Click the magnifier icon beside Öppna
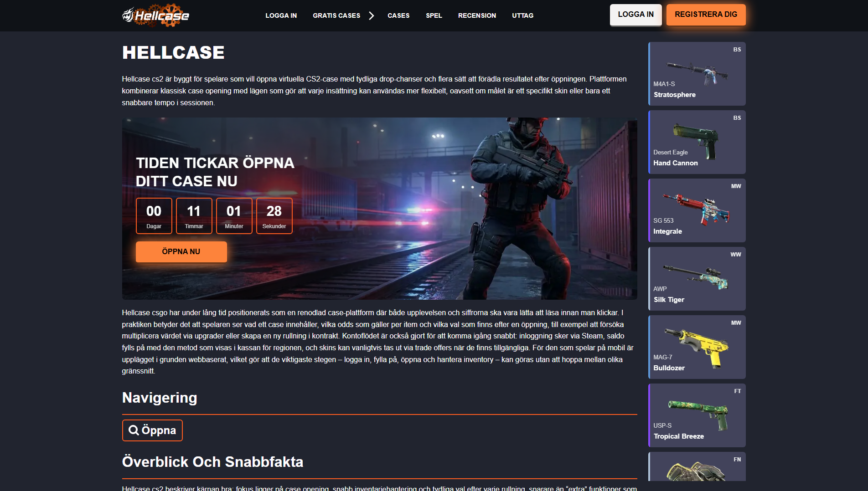 click(134, 430)
